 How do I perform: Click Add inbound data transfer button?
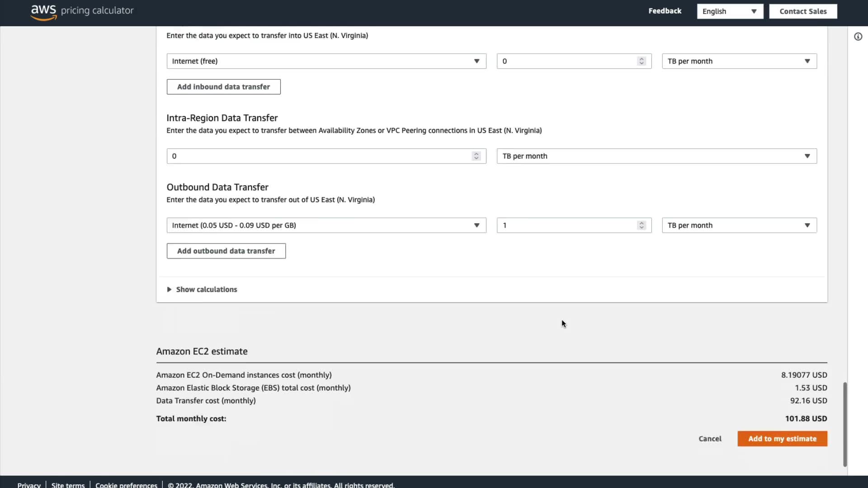tap(223, 87)
